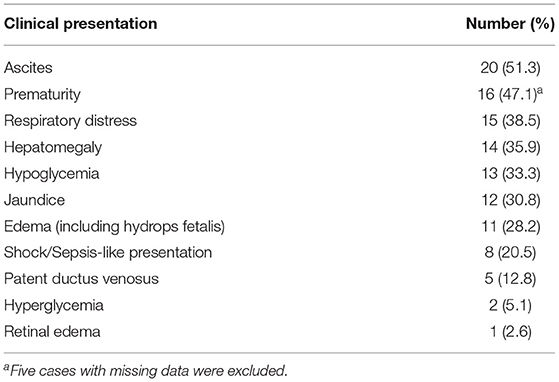Click the Prematurity row label
This screenshot has width=559, height=382.
click(42, 94)
